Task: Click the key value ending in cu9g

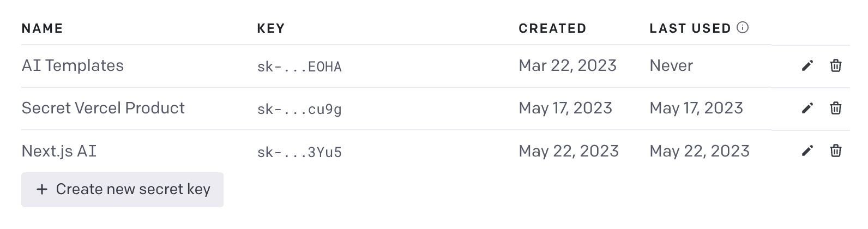Action: (299, 110)
